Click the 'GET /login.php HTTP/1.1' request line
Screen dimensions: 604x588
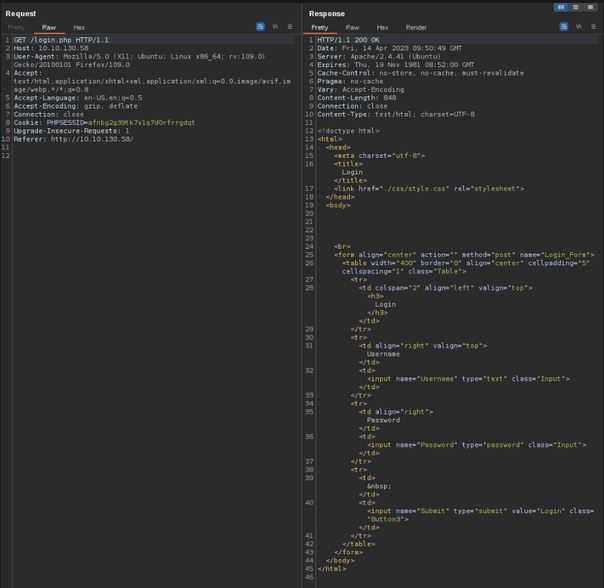pyautogui.click(x=61, y=40)
